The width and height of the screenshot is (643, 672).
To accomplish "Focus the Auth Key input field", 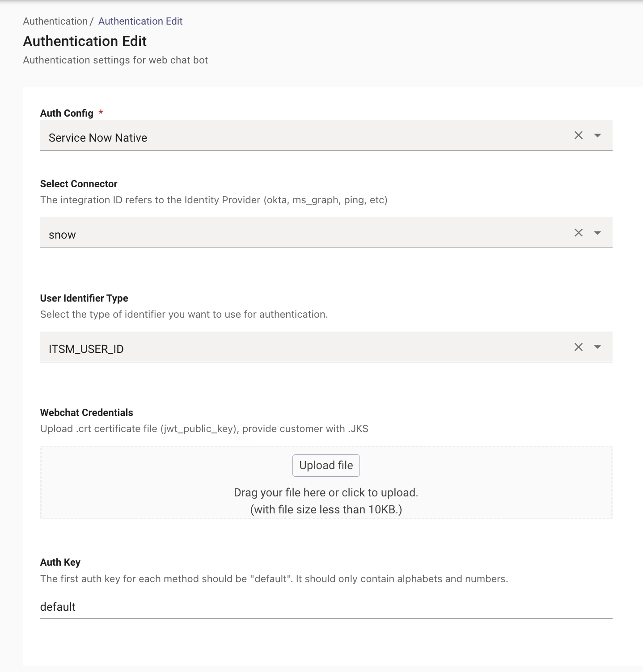I will [x=326, y=607].
